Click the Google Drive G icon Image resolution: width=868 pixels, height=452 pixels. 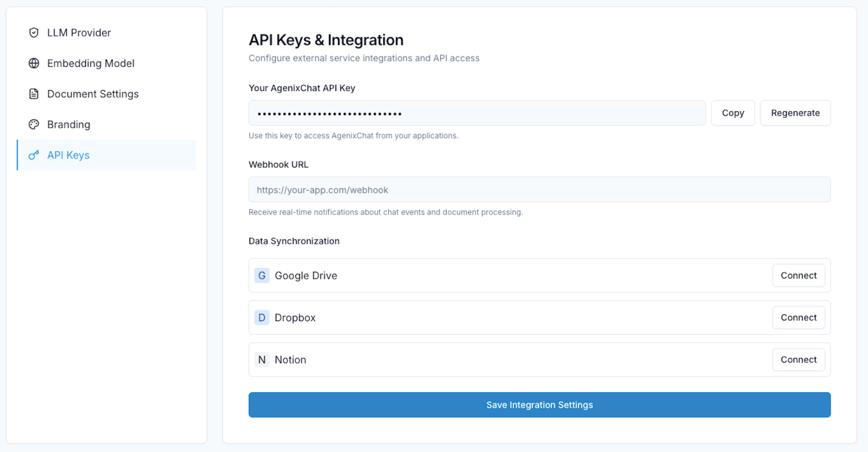click(x=262, y=276)
